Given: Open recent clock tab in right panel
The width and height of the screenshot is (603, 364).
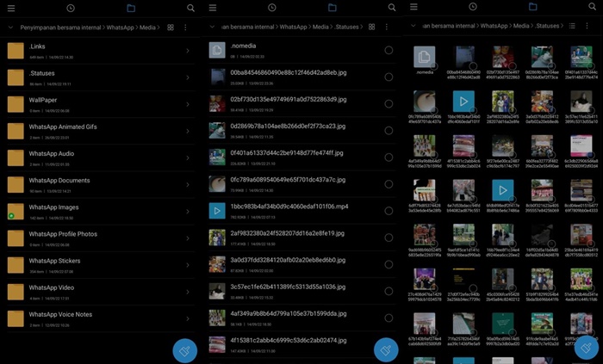Looking at the screenshot, I should [473, 7].
